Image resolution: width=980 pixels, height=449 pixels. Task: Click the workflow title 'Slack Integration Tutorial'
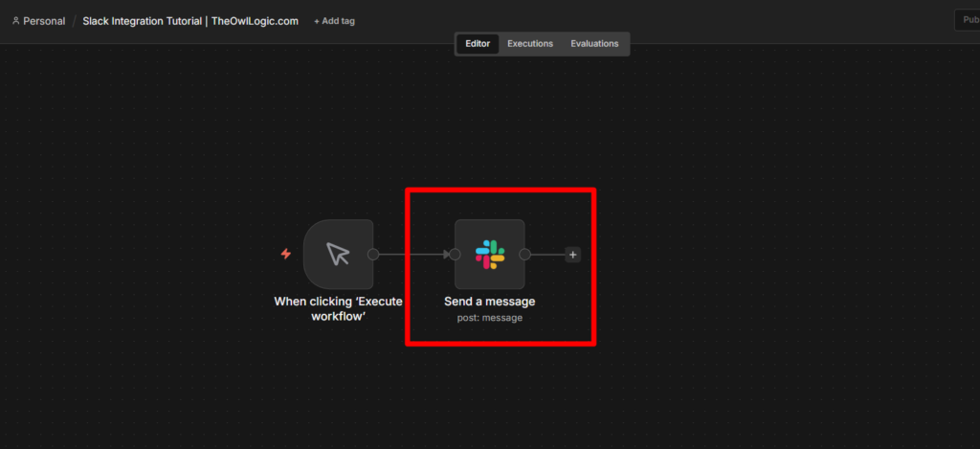tap(190, 21)
